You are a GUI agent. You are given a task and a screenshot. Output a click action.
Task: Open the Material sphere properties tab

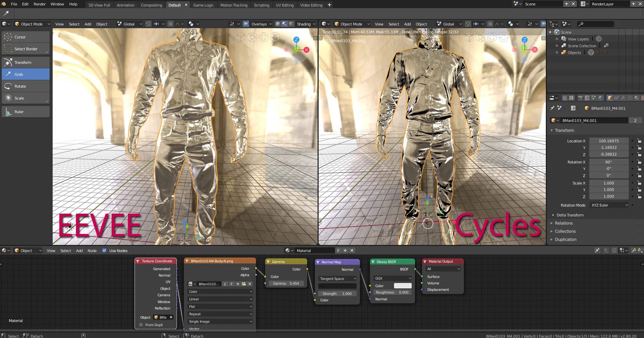pos(637,98)
